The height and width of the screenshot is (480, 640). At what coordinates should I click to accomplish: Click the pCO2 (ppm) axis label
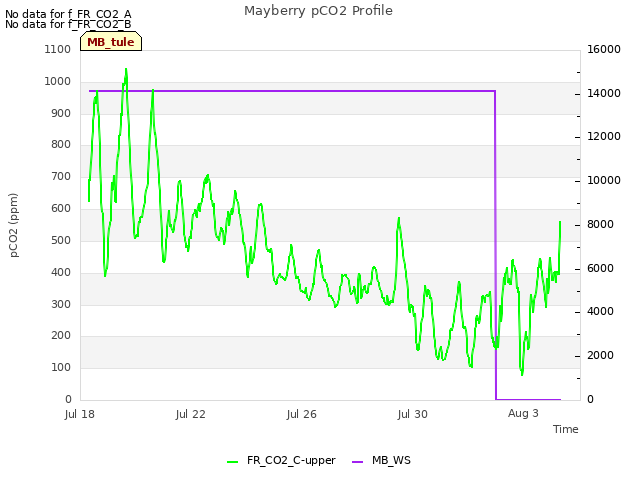click(x=14, y=225)
